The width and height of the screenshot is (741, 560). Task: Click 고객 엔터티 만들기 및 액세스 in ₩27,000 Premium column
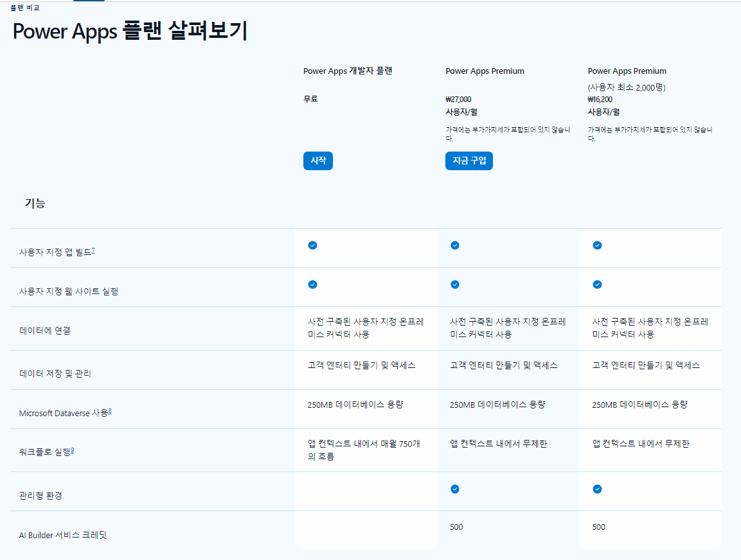click(x=504, y=365)
